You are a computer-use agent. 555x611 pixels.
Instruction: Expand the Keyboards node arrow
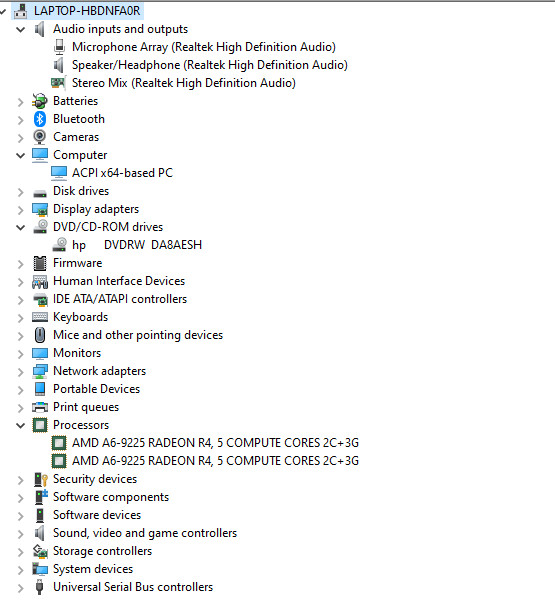(x=21, y=318)
